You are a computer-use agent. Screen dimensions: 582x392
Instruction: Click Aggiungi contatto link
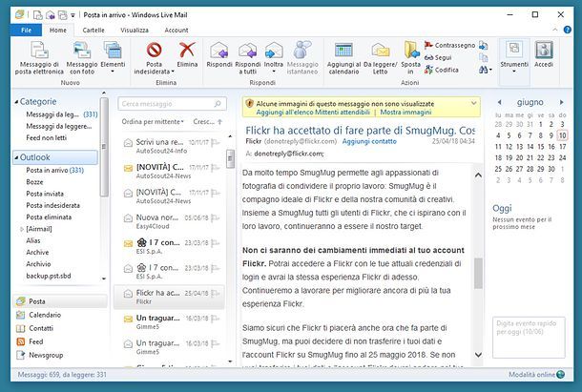pos(369,141)
